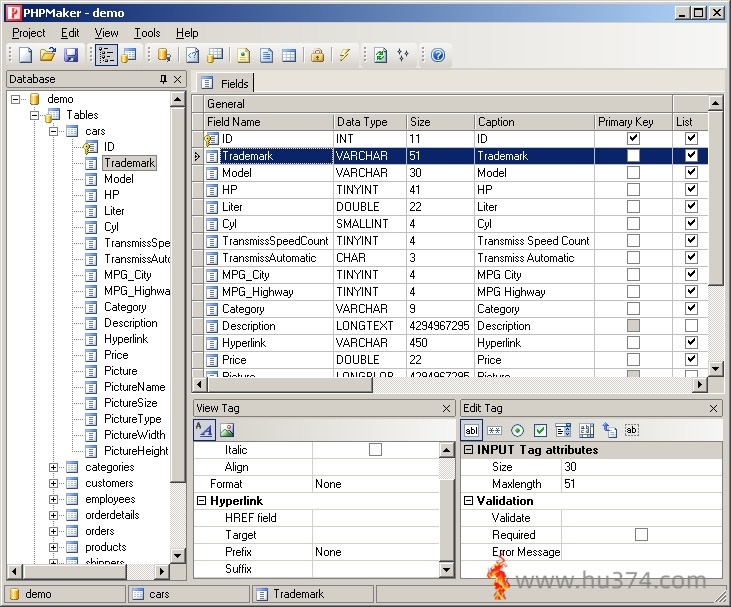This screenshot has width=731, height=607.
Task: Select the image view tag icon
Action: (227, 430)
